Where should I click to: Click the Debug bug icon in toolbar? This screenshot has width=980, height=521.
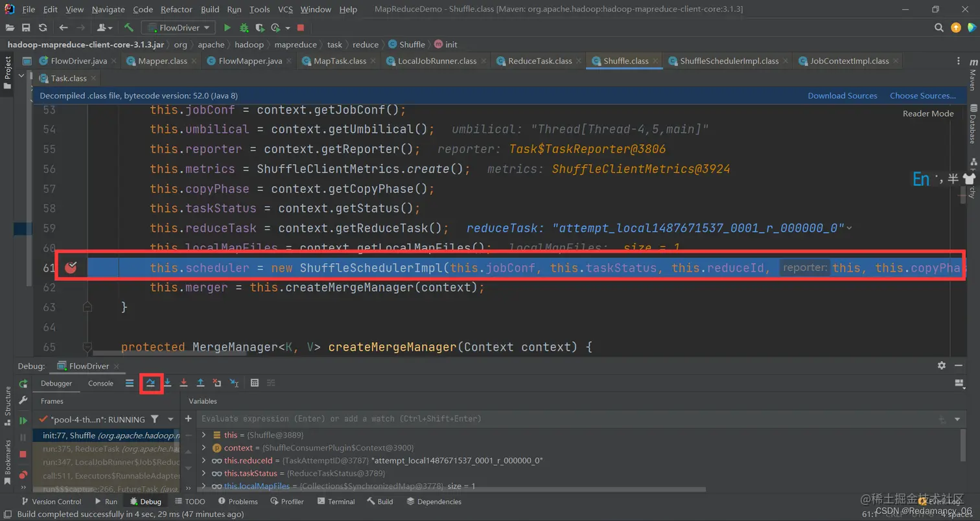[244, 27]
